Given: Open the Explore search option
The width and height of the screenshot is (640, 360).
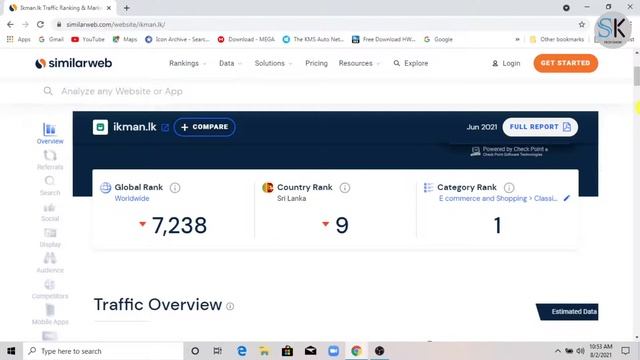Looking at the screenshot, I should tap(411, 63).
